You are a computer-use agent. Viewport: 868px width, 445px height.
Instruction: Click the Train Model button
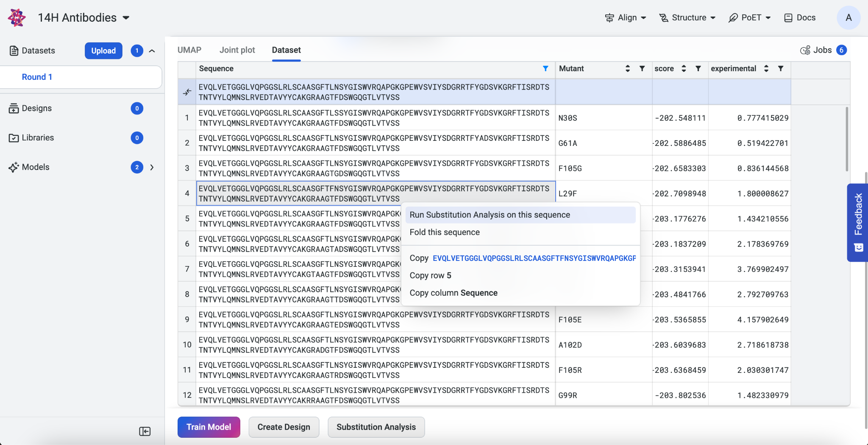209,427
